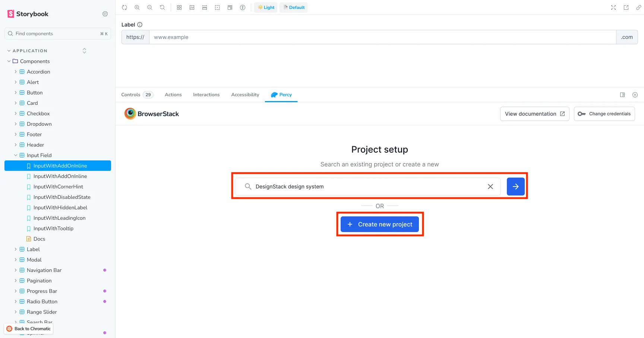Copy the story link
644x338 pixels.
tap(639, 7)
